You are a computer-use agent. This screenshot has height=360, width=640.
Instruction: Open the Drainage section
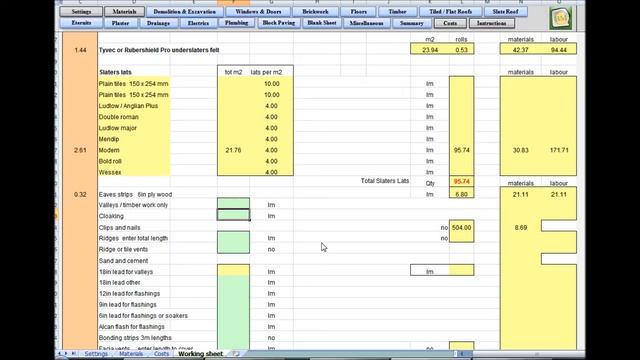158,23
